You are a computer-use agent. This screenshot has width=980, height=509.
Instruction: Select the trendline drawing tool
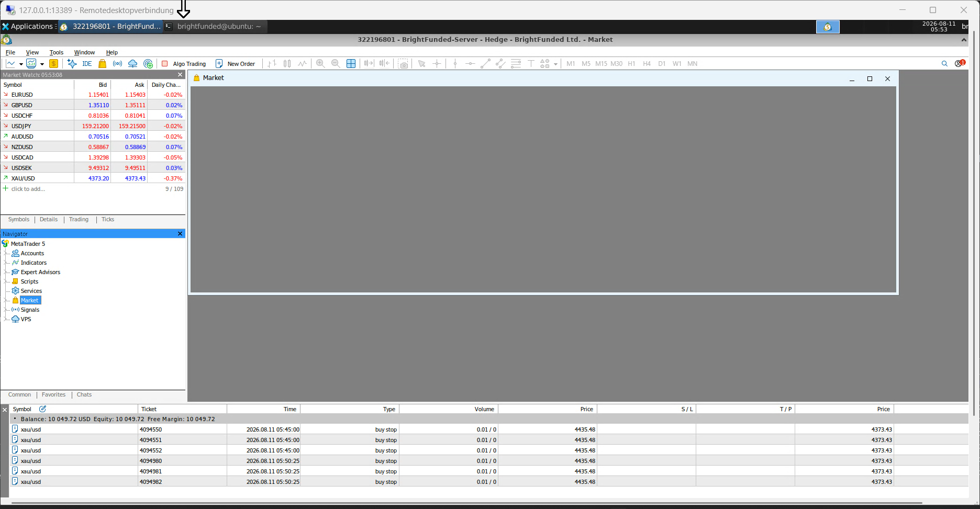[x=485, y=64]
